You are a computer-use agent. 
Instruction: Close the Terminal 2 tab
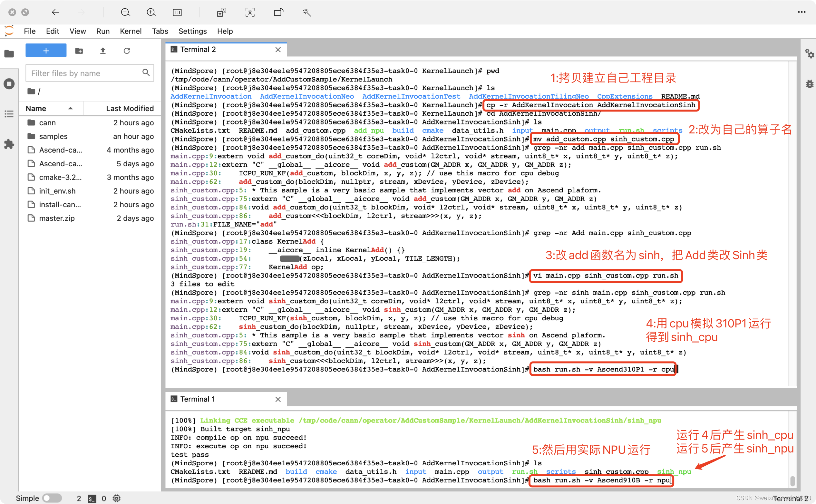[x=278, y=50]
